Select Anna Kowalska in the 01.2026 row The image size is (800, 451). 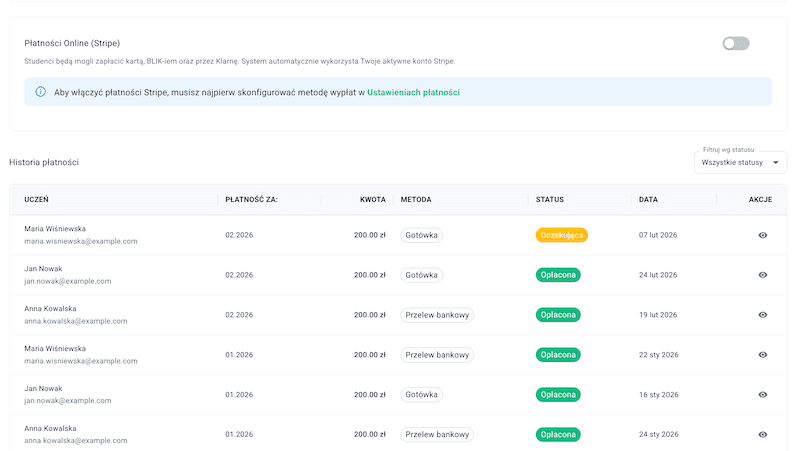pyautogui.click(x=51, y=428)
